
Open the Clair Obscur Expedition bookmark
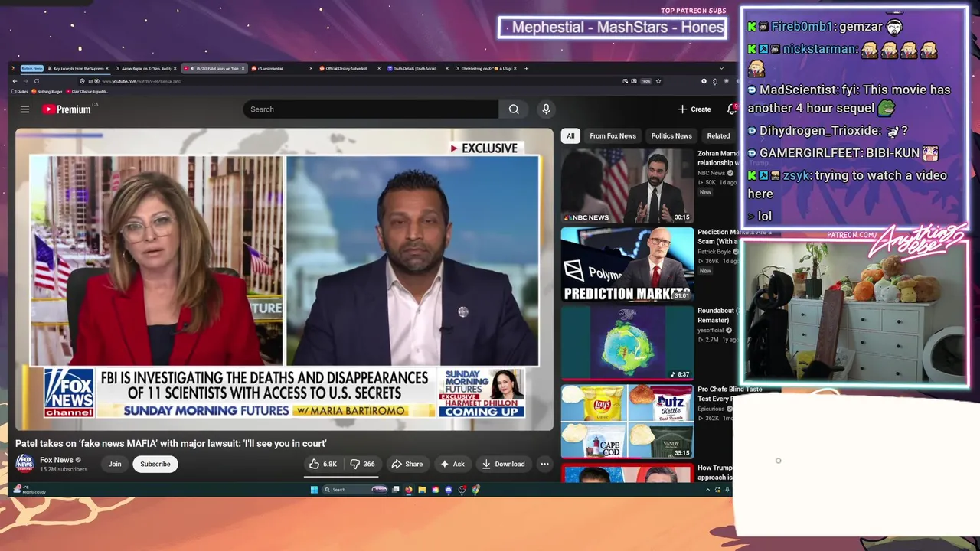(x=88, y=91)
